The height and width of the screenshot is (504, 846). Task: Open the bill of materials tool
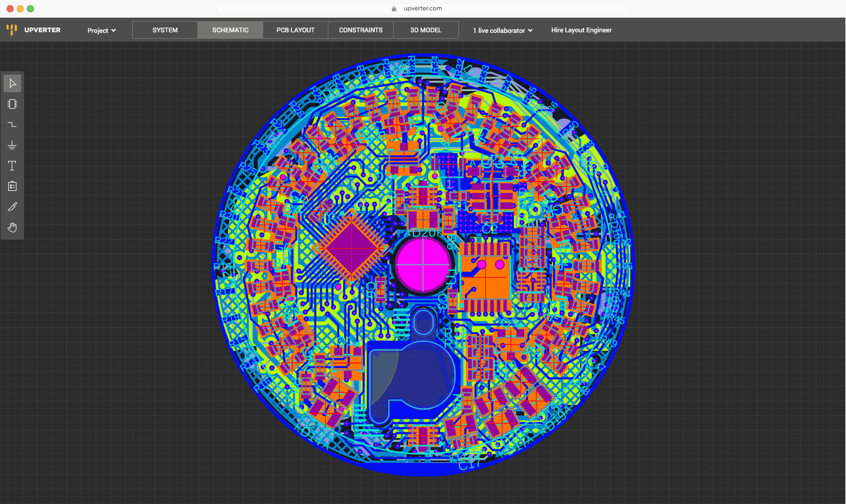[x=12, y=186]
